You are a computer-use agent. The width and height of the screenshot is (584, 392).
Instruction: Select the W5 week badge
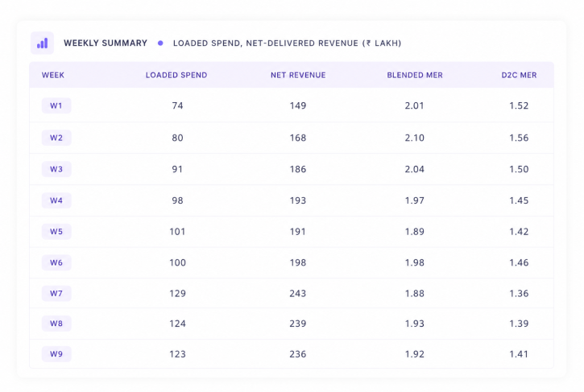pos(56,232)
